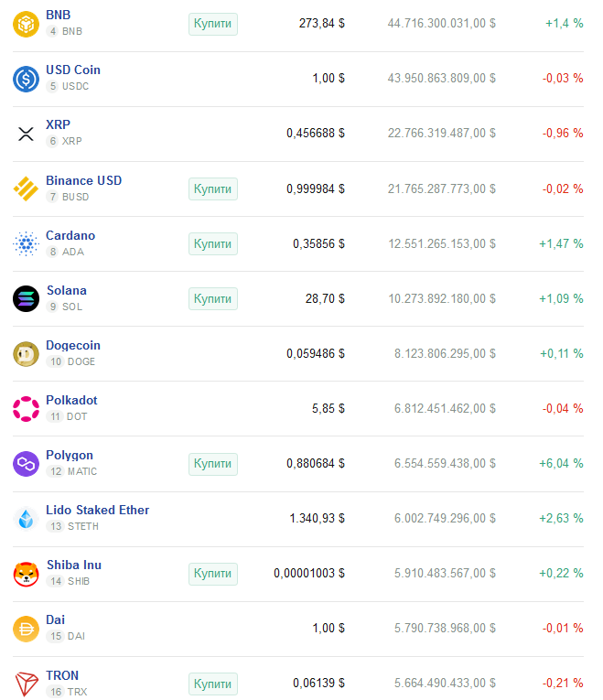Click the TRON logo icon
This screenshot has width=603, height=700.
pyautogui.click(x=26, y=684)
